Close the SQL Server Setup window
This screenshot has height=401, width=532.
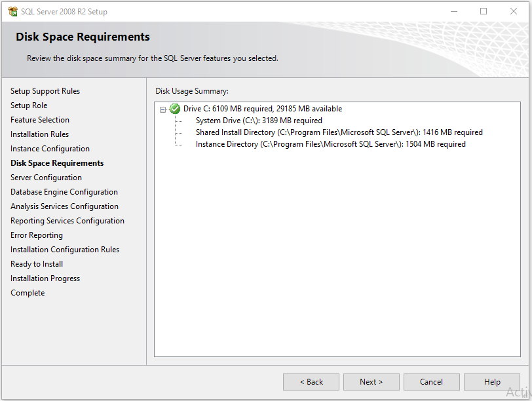(x=514, y=12)
